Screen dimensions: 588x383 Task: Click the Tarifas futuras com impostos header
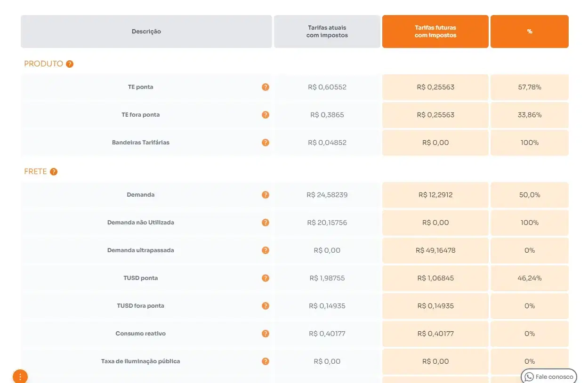(435, 32)
